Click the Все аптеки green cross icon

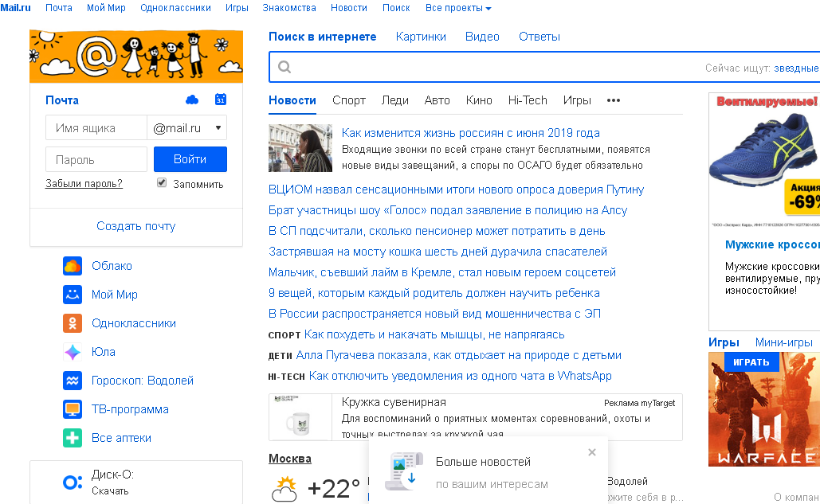pos(73,438)
